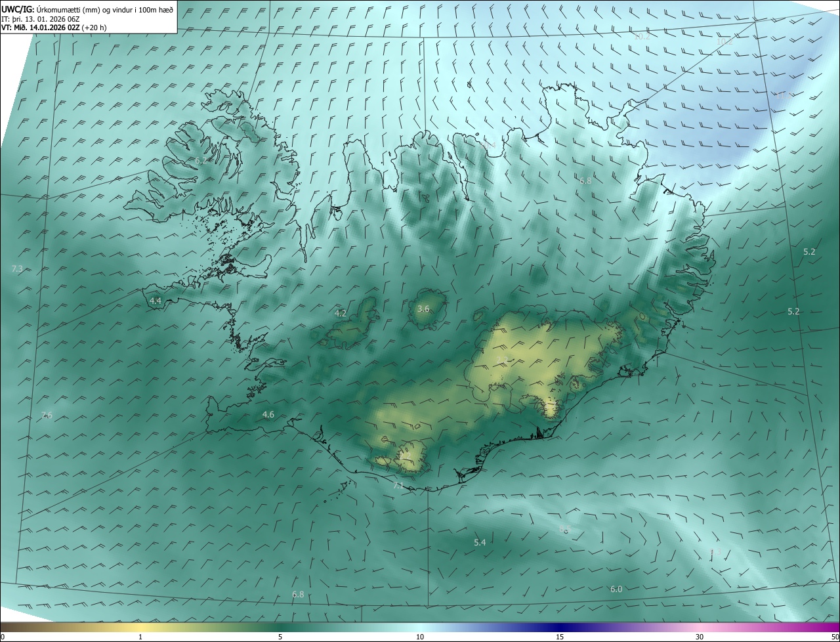Click the title text 'Úrkomumætti (mm) og vindur í 100m hæð'
This screenshot has width=840, height=642.
tap(104, 9)
